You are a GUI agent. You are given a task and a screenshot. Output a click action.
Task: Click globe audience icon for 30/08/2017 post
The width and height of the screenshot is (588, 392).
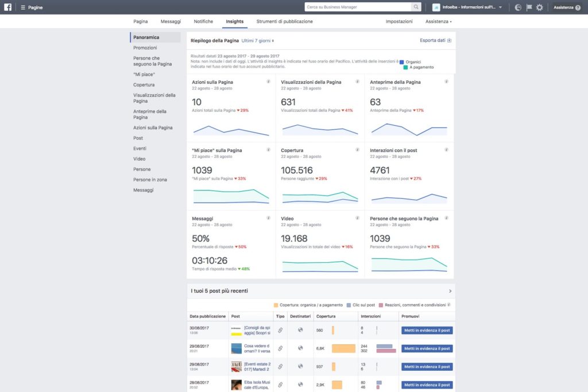click(x=300, y=330)
